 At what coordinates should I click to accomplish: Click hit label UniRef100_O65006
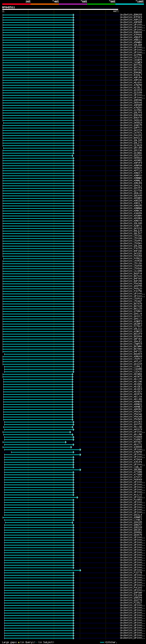point(131,103)
